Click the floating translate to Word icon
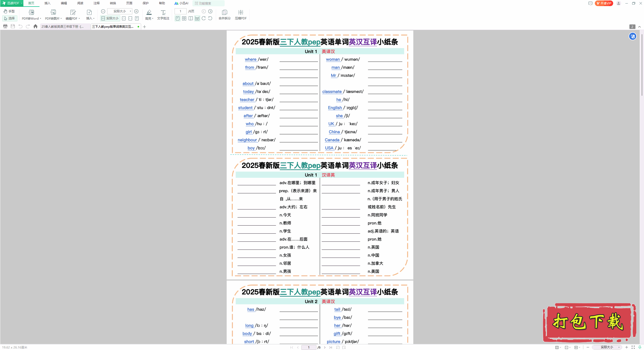644x350 pixels. tap(633, 37)
